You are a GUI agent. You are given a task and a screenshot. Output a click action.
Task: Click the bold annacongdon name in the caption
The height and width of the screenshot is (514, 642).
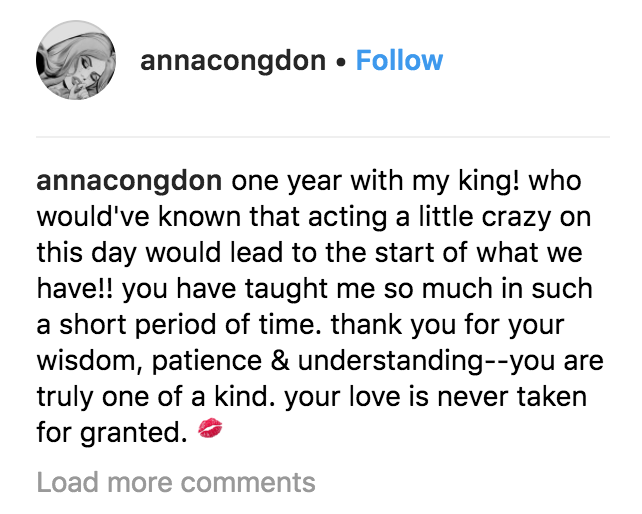tap(130, 184)
